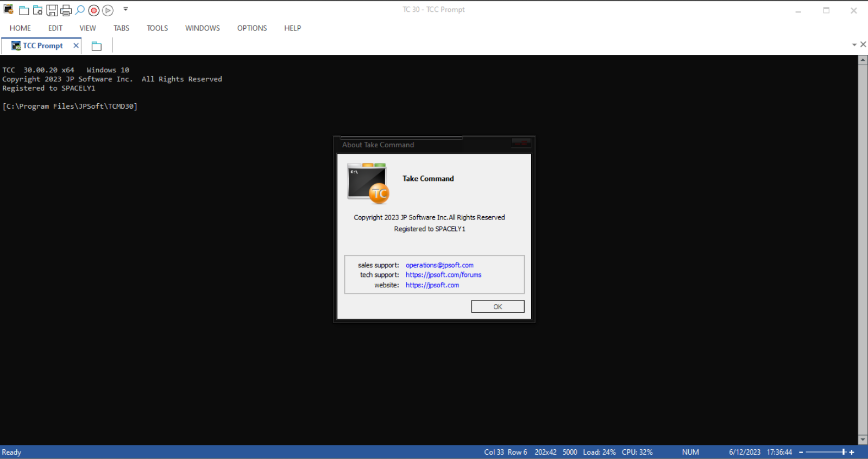
Task: Open the TABS ribbon menu
Action: [x=121, y=28]
